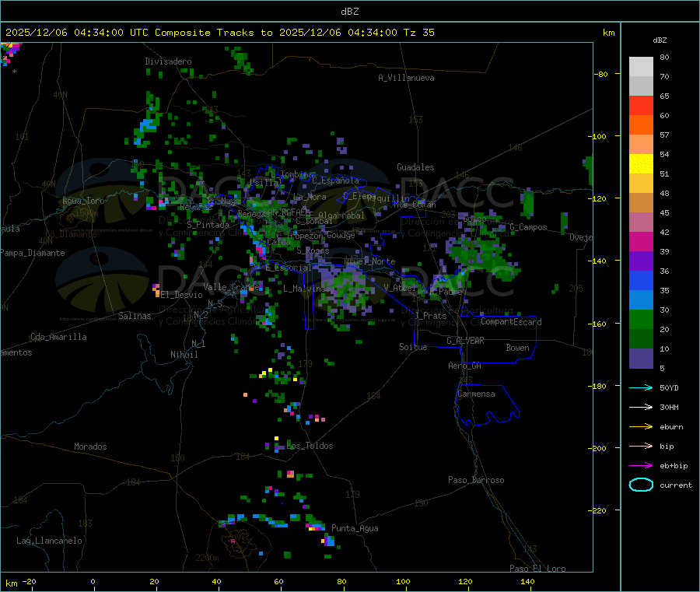Pick the purple 36–39 dBZ color band
This screenshot has height=592, width=700.
(x=641, y=261)
